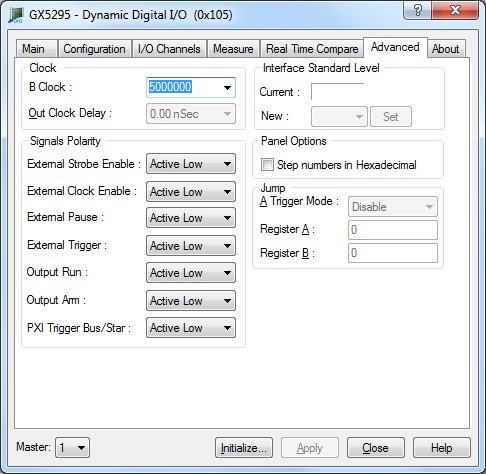Image resolution: width=486 pixels, height=474 pixels.
Task: Open the Configuration tab
Action: pyautogui.click(x=95, y=49)
